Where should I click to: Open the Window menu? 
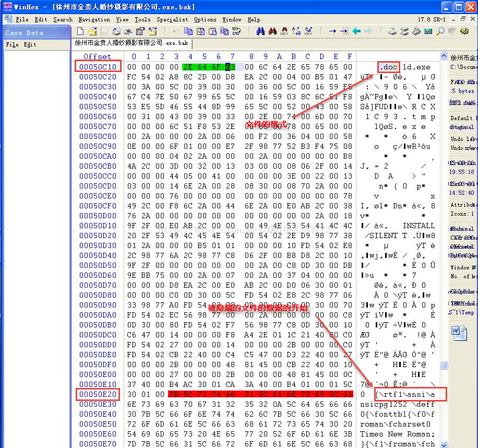[232, 19]
